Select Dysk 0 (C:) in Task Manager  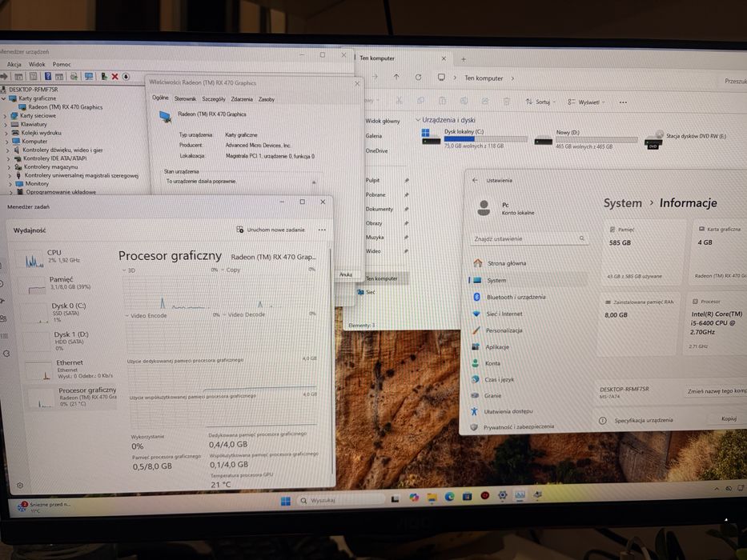pos(67,312)
